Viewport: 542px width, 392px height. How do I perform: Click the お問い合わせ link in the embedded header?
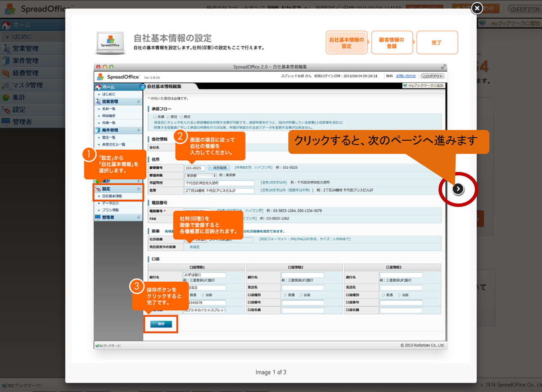point(406,76)
